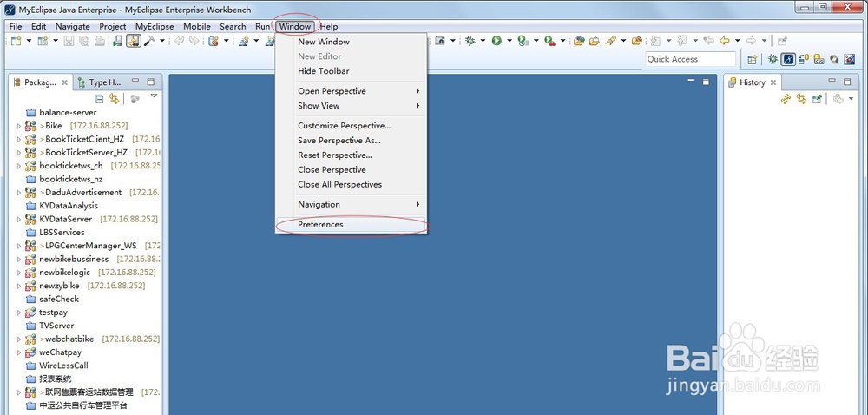Click the mobile run simulator icon

(x=118, y=41)
